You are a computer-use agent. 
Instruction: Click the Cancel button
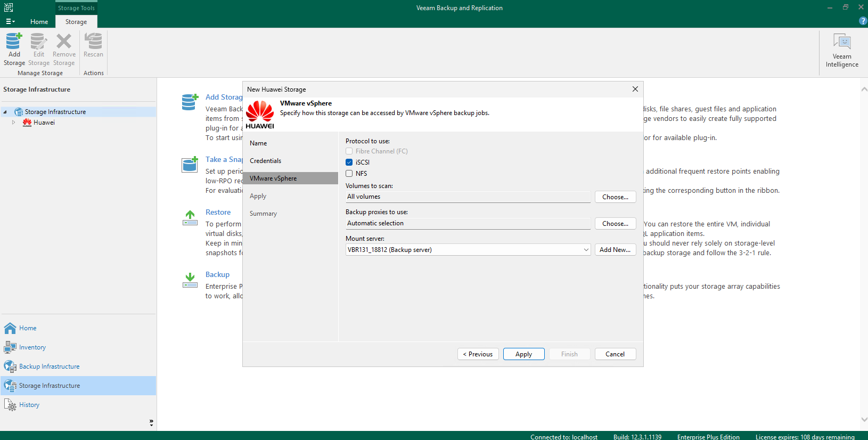coord(615,354)
